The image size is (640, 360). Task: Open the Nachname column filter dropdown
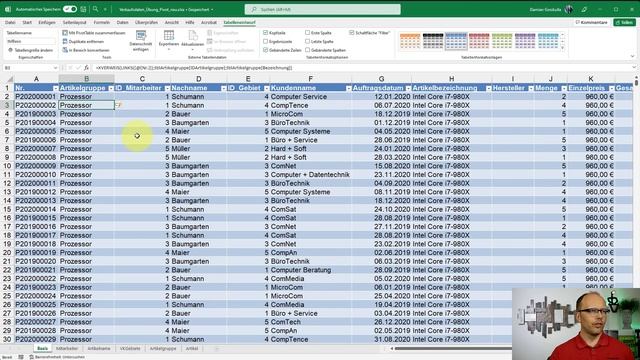[x=223, y=88]
